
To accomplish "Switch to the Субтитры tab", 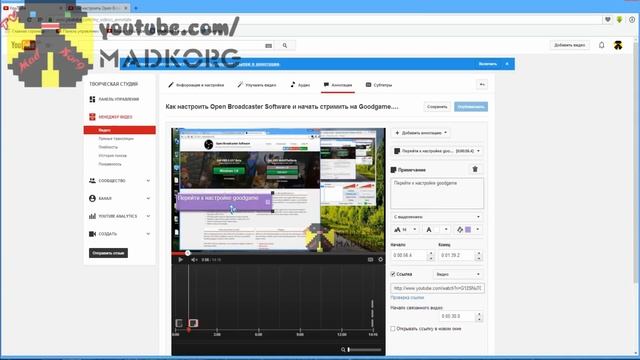I will [379, 85].
